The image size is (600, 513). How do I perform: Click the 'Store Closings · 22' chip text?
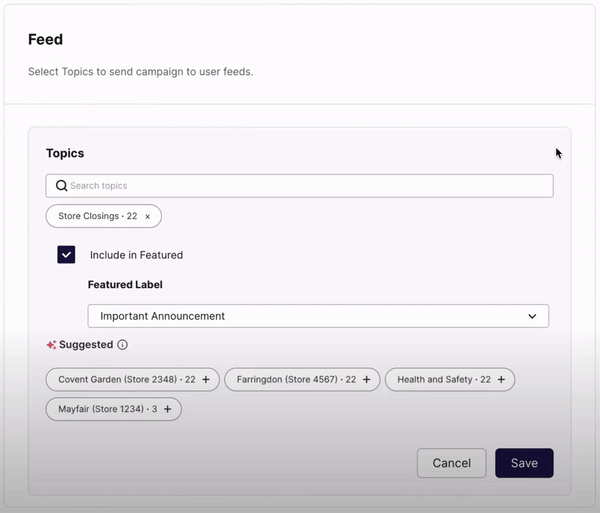(98, 216)
